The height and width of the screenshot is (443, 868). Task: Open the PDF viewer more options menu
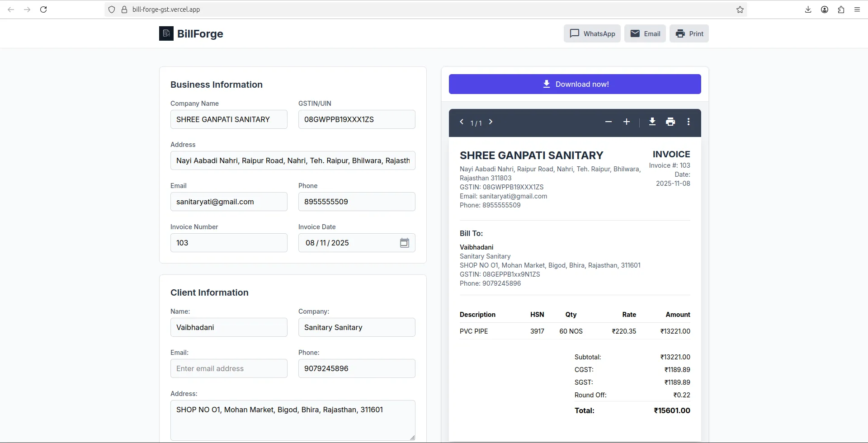point(688,122)
